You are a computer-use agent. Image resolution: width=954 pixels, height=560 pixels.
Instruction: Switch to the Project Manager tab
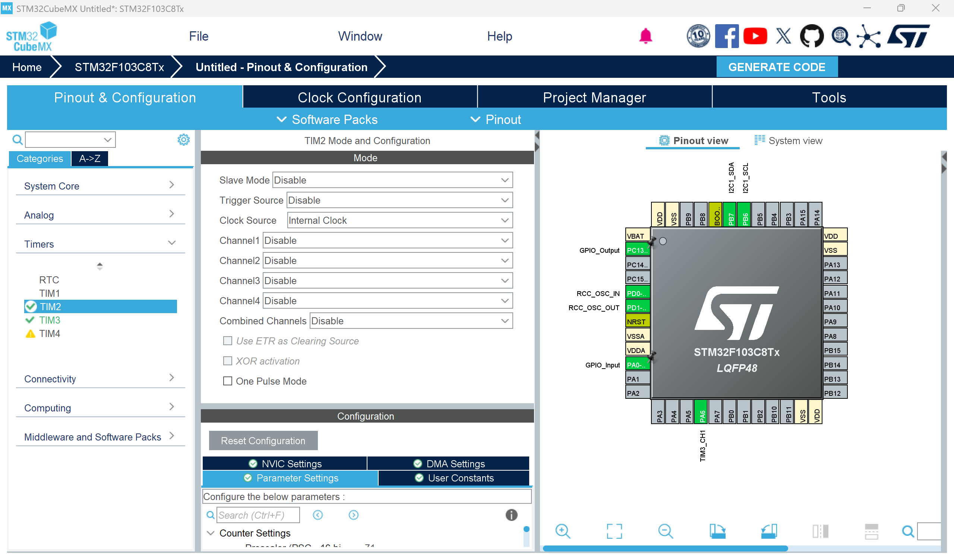(594, 97)
